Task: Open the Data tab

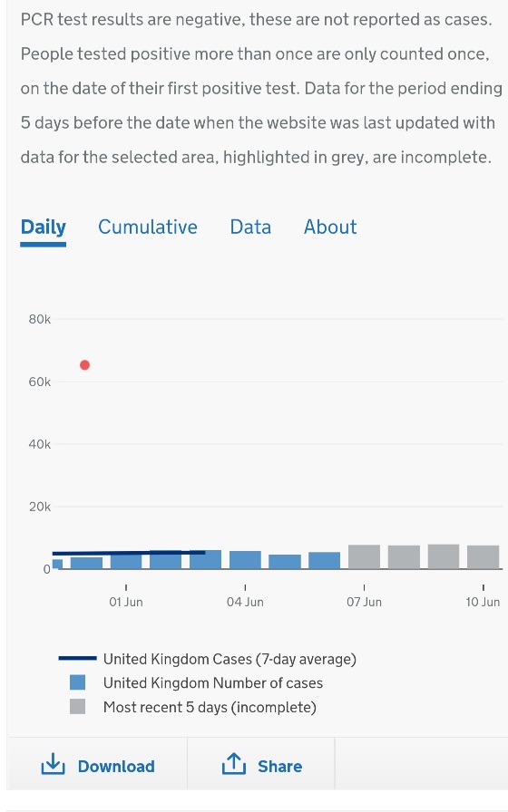Action: coord(250,227)
